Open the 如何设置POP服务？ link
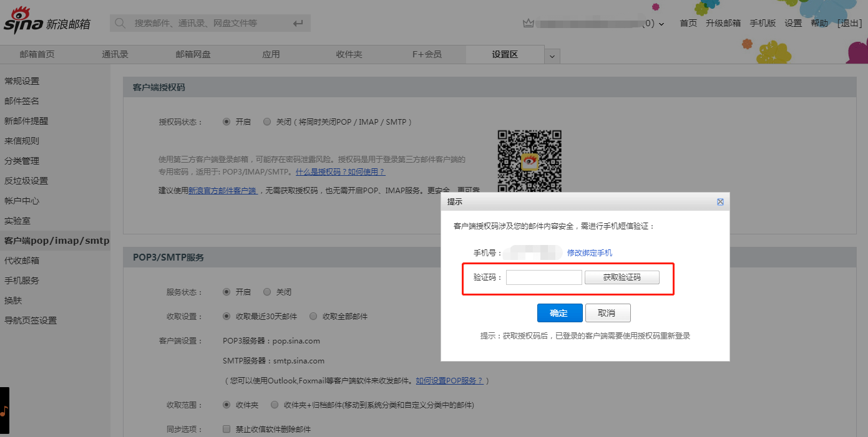This screenshot has width=868, height=437. coord(450,380)
